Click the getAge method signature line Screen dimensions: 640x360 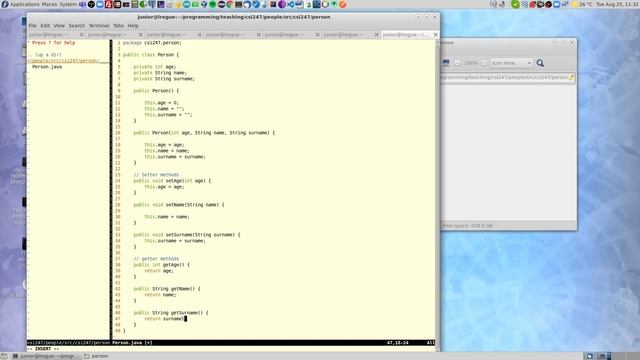point(161,264)
